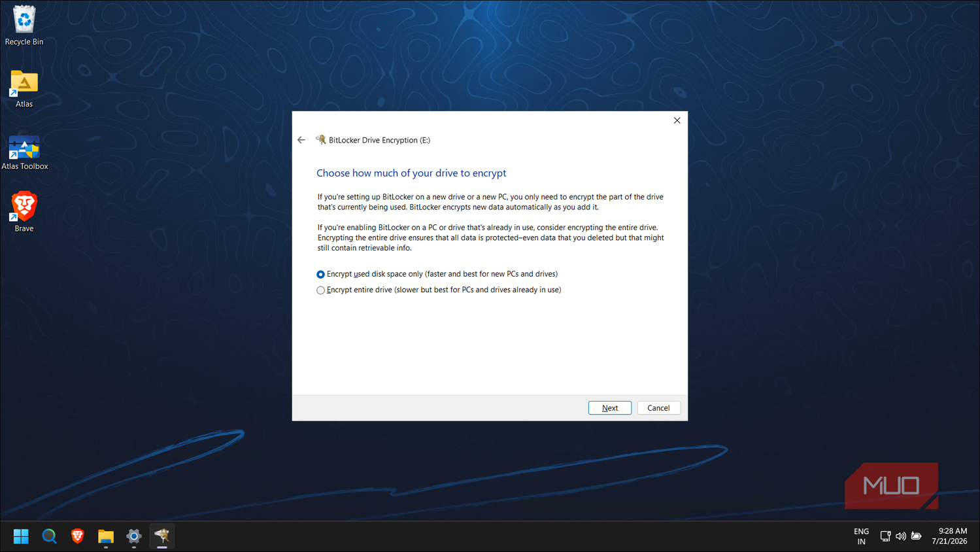The image size is (980, 552).
Task: Open the Recycle Bin desktop icon
Action: 24,25
